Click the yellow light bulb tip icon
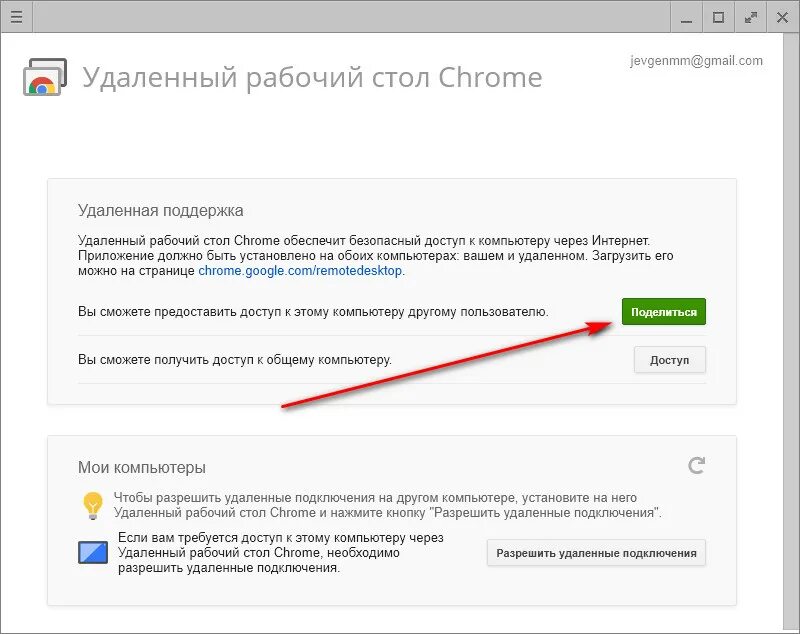Viewport: 800px width, 634px height. pyautogui.click(x=93, y=505)
